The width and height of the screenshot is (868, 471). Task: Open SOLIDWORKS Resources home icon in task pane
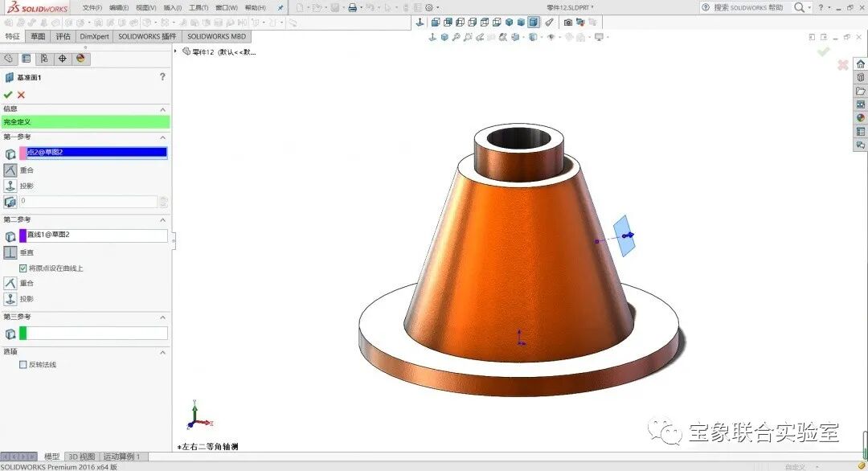click(860, 64)
